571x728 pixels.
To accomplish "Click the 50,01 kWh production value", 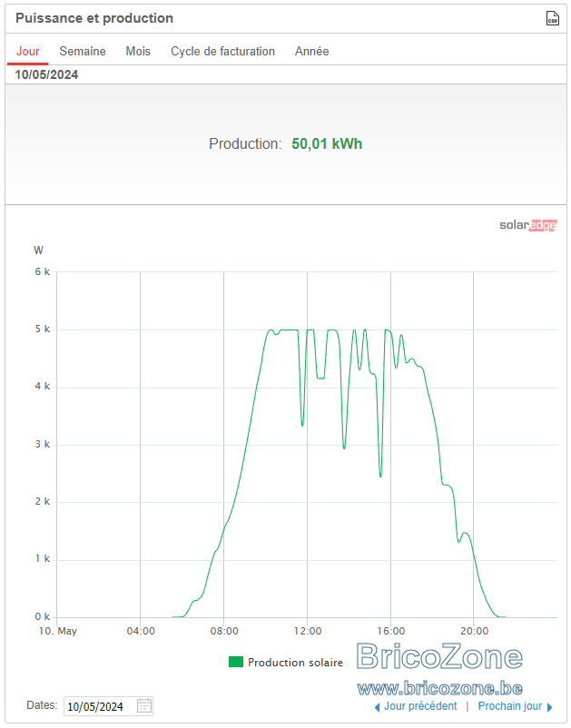I will (327, 144).
